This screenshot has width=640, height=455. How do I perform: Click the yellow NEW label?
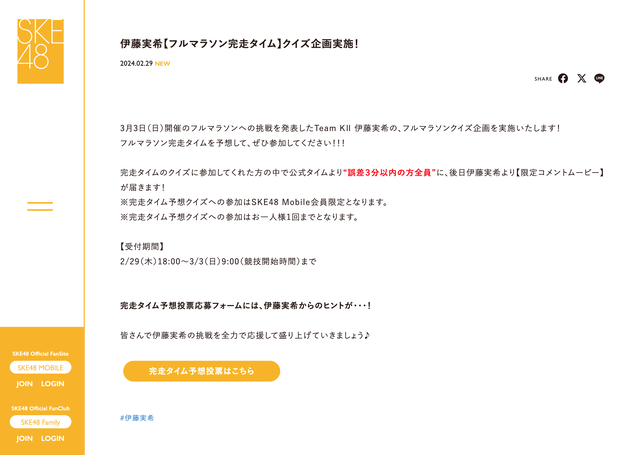click(x=162, y=64)
